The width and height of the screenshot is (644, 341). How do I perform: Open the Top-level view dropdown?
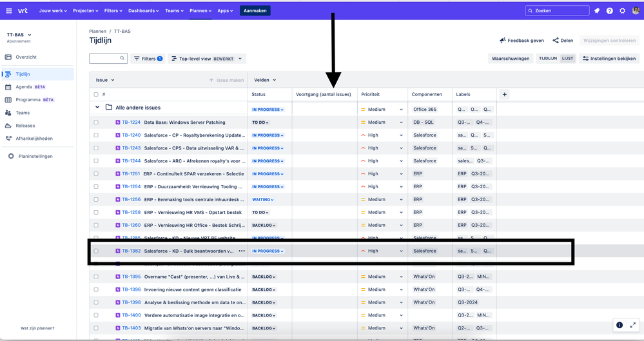click(x=208, y=59)
